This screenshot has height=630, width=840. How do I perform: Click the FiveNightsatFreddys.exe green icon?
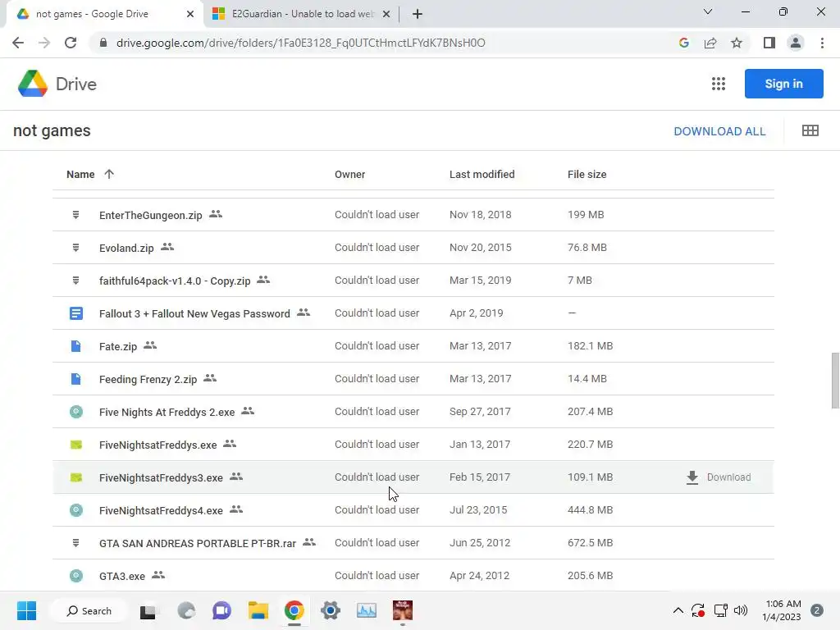point(76,445)
